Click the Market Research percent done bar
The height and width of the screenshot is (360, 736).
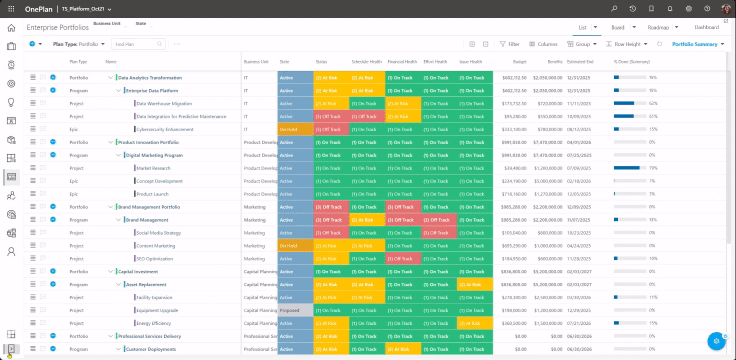point(630,168)
